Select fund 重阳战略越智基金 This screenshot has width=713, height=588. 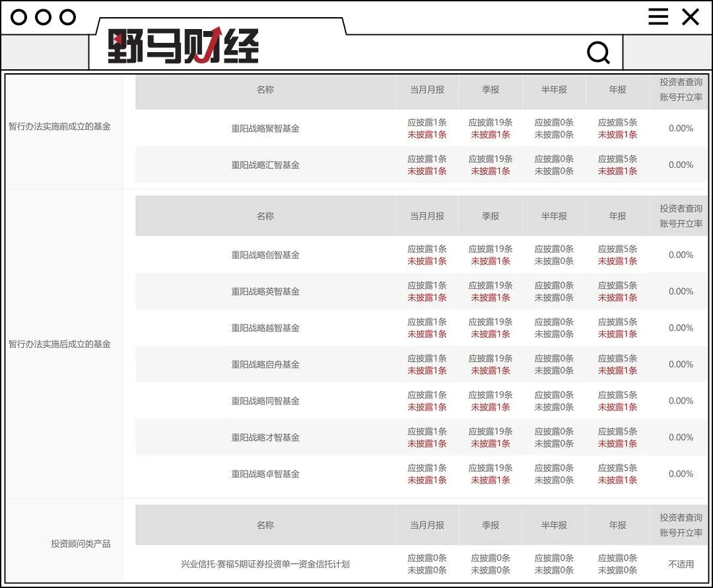click(265, 328)
